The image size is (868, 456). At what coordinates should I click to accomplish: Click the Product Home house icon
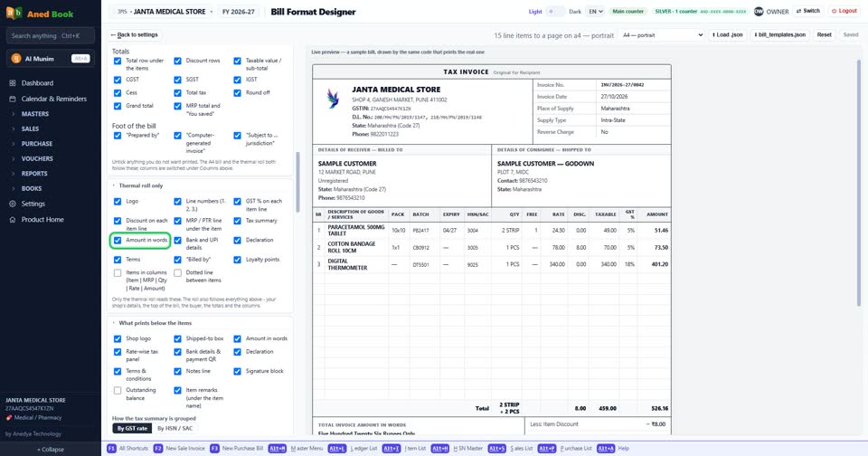point(12,220)
